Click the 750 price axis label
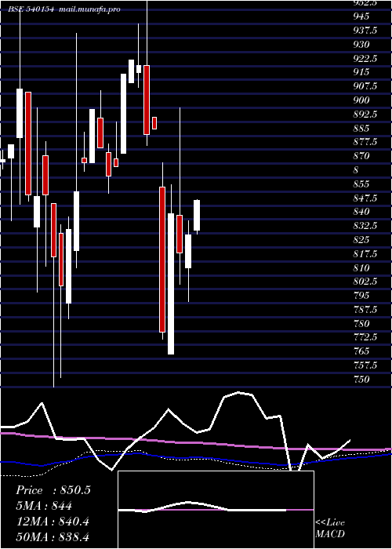 361,379
